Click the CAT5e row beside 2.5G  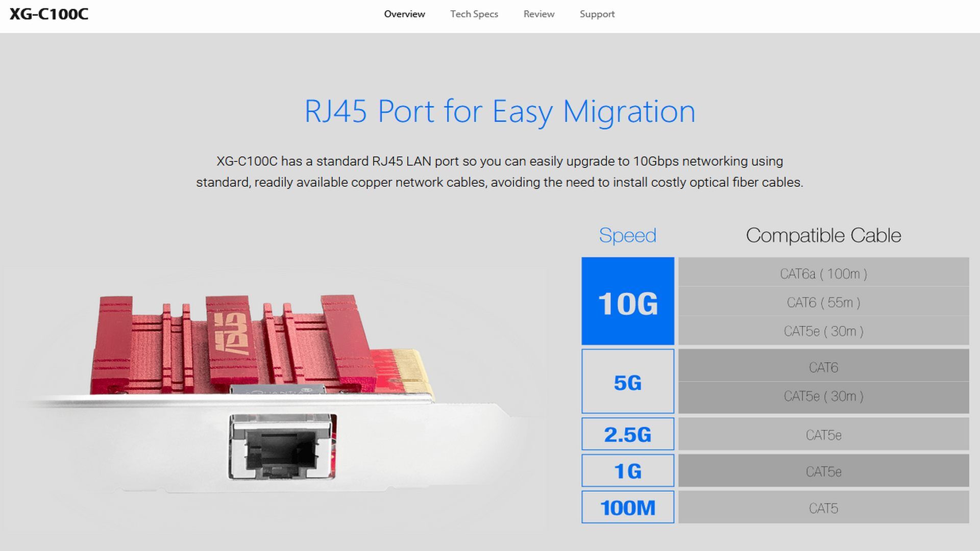(x=823, y=434)
